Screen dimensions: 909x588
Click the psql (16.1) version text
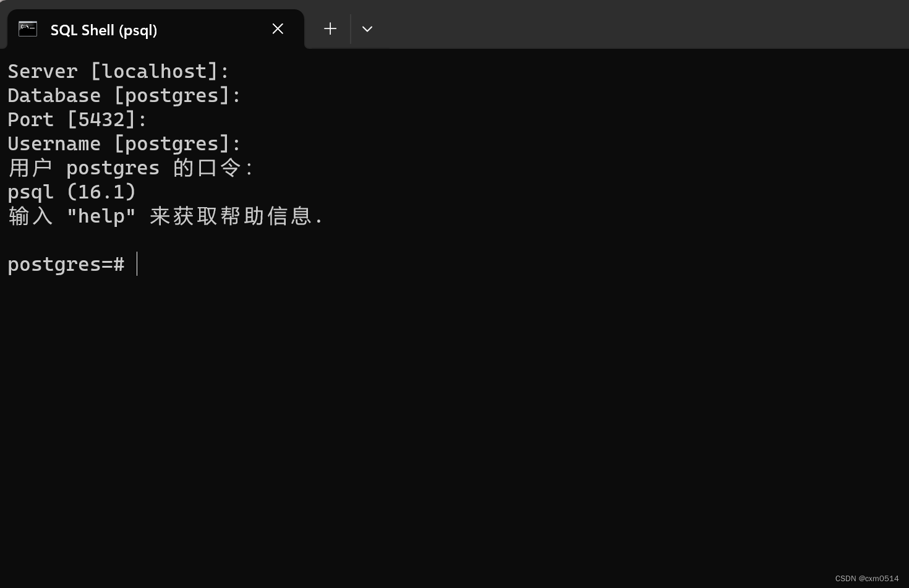[71, 192]
